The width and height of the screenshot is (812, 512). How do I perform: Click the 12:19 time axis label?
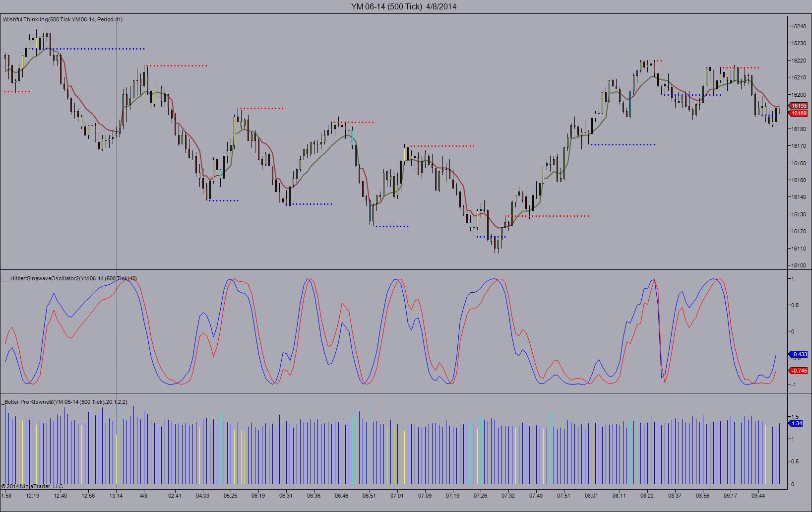click(x=33, y=495)
